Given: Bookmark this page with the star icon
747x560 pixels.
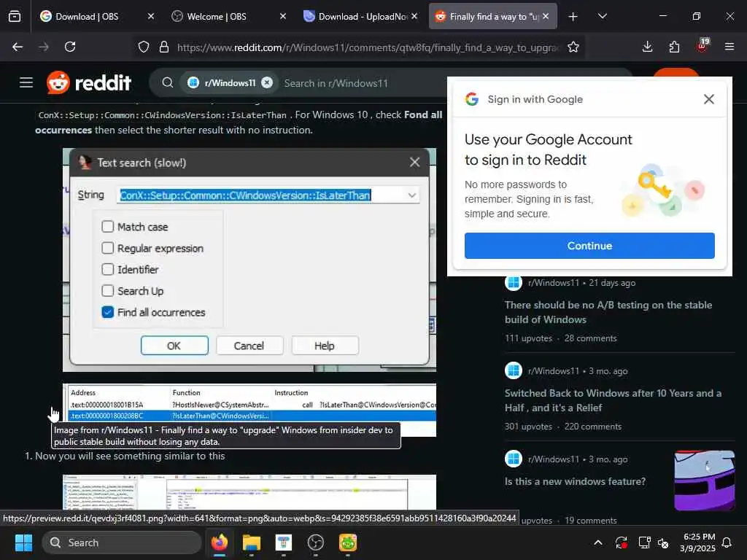Looking at the screenshot, I should [x=573, y=47].
